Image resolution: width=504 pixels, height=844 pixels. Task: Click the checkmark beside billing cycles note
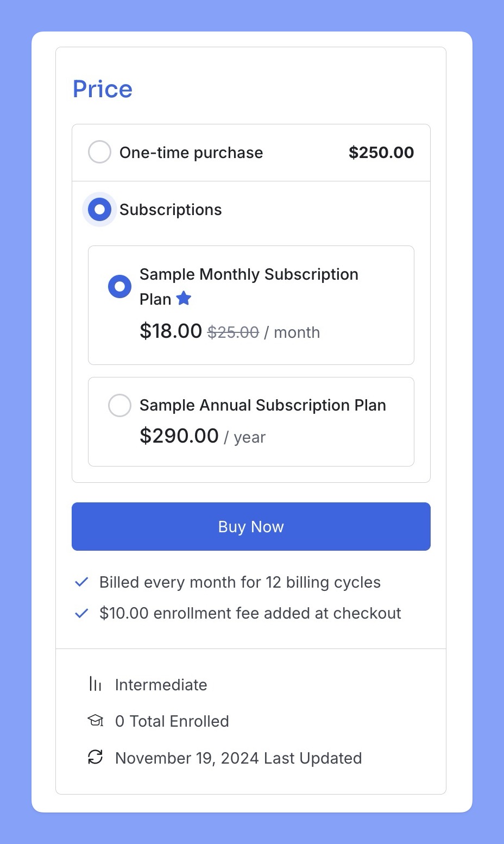[x=81, y=582]
